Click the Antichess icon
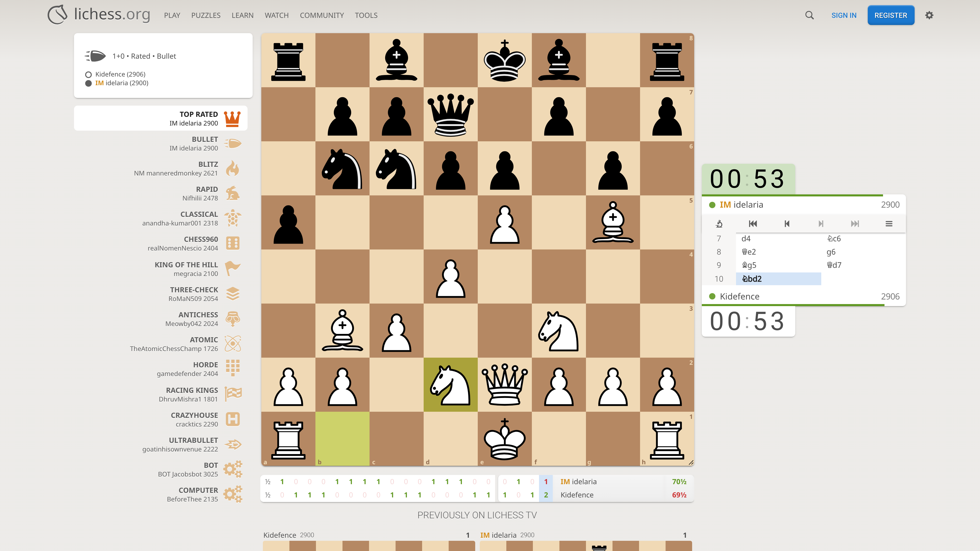The width and height of the screenshot is (980, 551). 232,319
